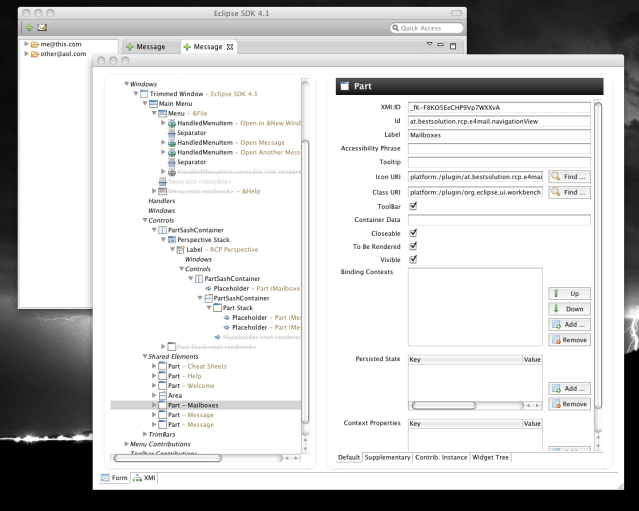Add a new Persisted State entry
The width and height of the screenshot is (639, 511).
(x=568, y=388)
